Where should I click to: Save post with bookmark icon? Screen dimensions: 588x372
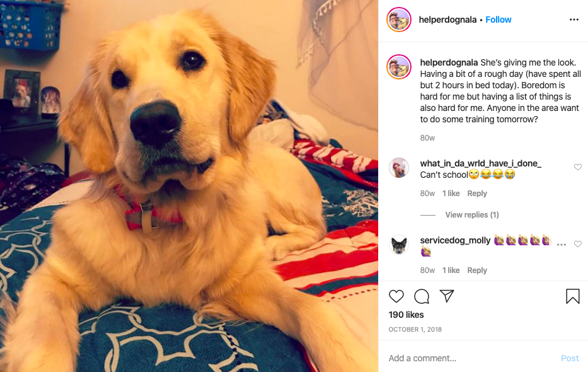[573, 296]
